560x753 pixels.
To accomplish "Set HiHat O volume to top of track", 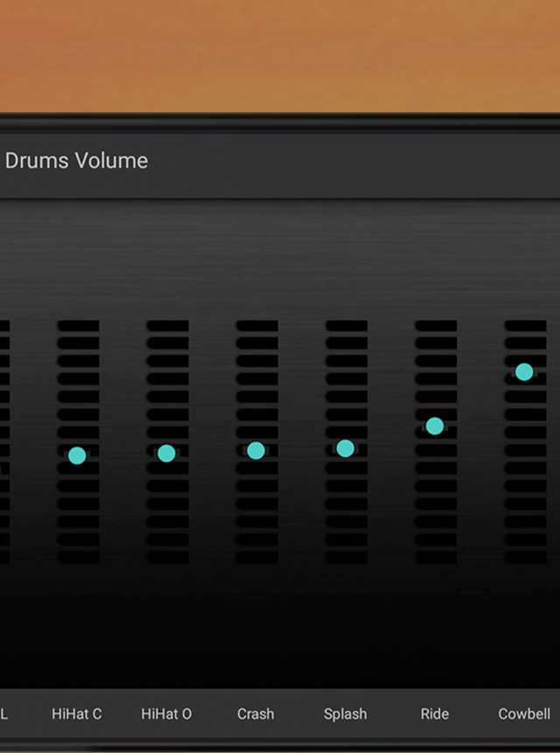I will click(x=167, y=327).
